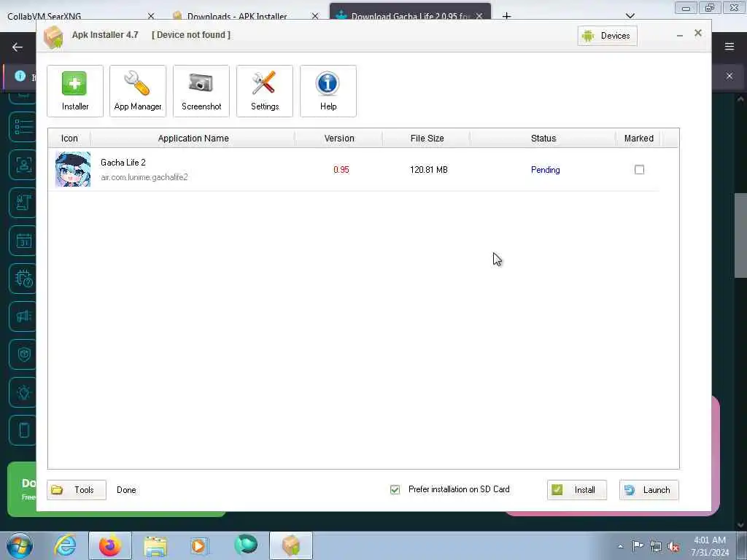Minimize the Apk Installer window
747x560 pixels.
click(x=680, y=35)
